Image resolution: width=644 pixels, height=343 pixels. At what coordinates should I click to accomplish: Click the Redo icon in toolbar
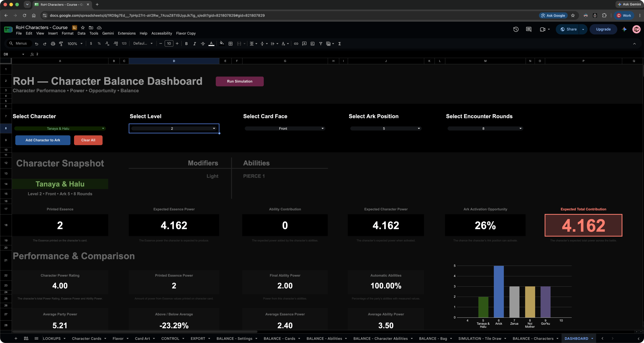point(45,44)
